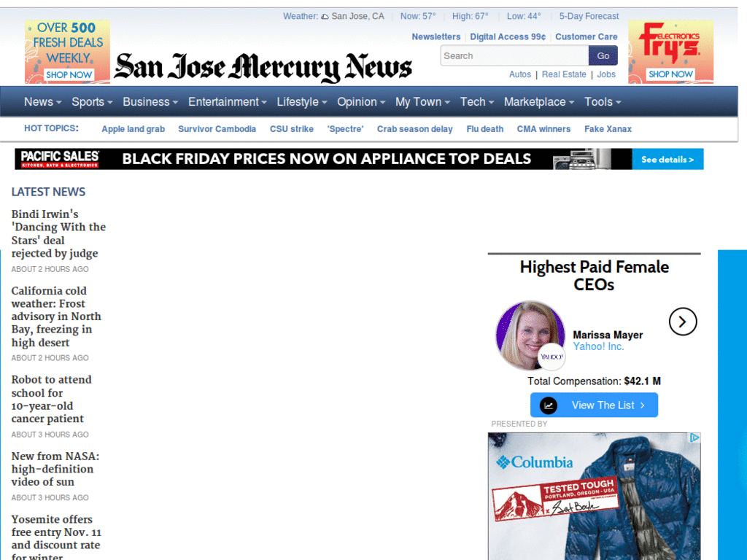Open the CSU strike topic
Screen dimensions: 747x560
click(x=292, y=129)
